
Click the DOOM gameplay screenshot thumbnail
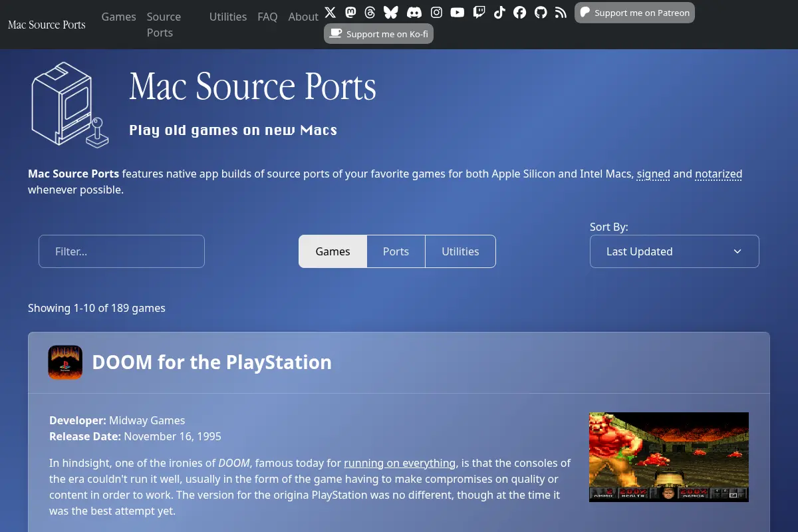669,457
